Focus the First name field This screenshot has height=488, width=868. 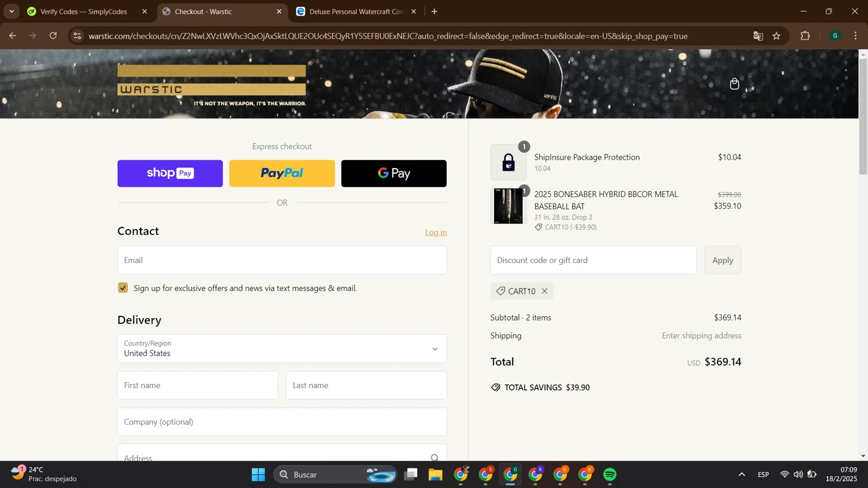coord(197,385)
